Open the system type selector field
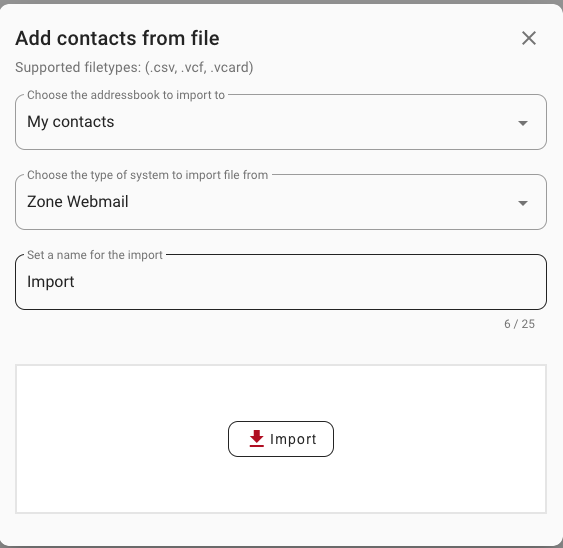The height and width of the screenshot is (548, 563). coord(281,202)
